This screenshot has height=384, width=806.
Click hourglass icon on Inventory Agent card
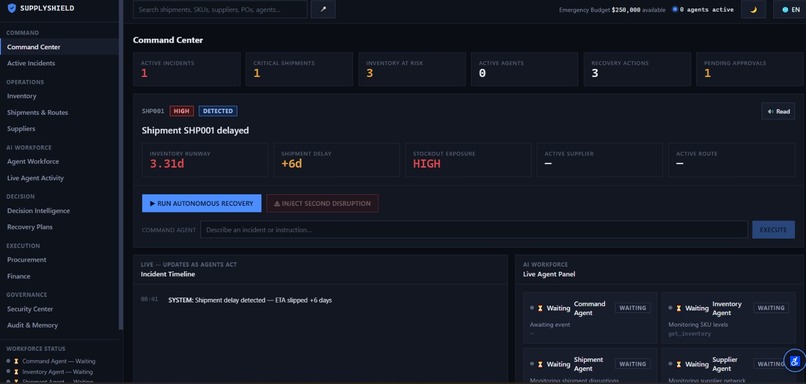pyautogui.click(x=679, y=308)
